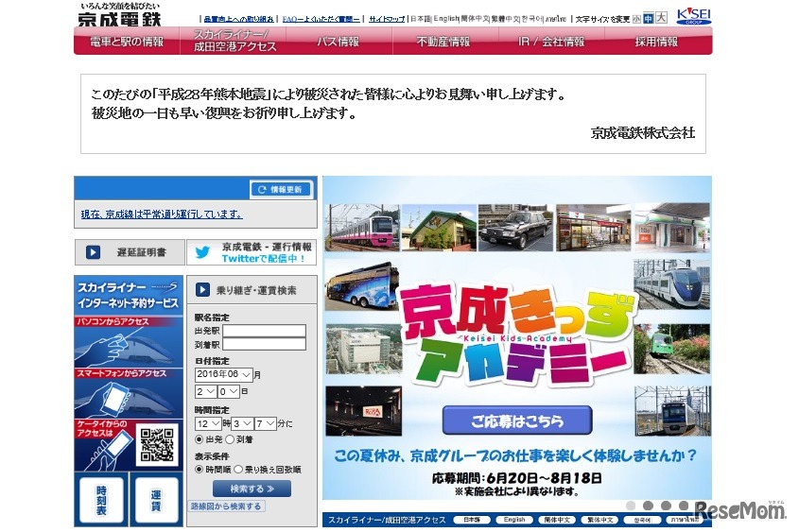Open the FAQ link in header
This screenshot has width=799, height=532.
click(321, 19)
